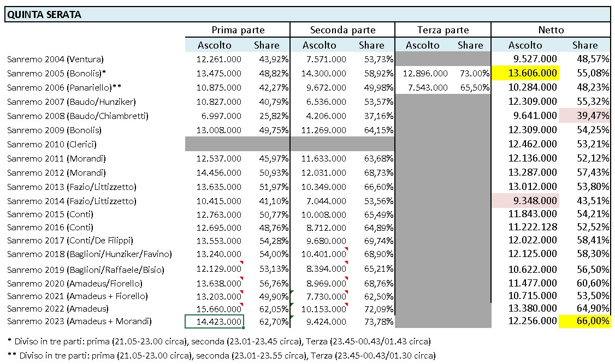Click Seconda parte share value 73,78%
This screenshot has width=615, height=364.
point(379,321)
